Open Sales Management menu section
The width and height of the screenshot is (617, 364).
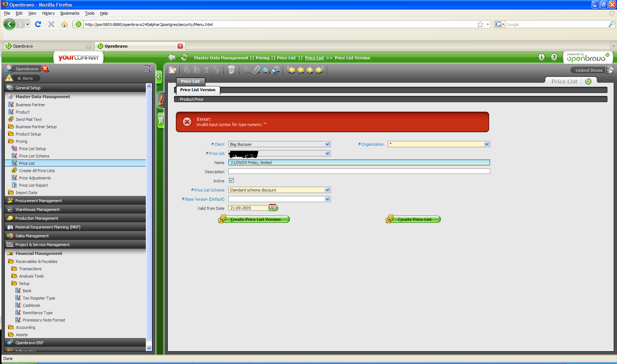pos(75,236)
